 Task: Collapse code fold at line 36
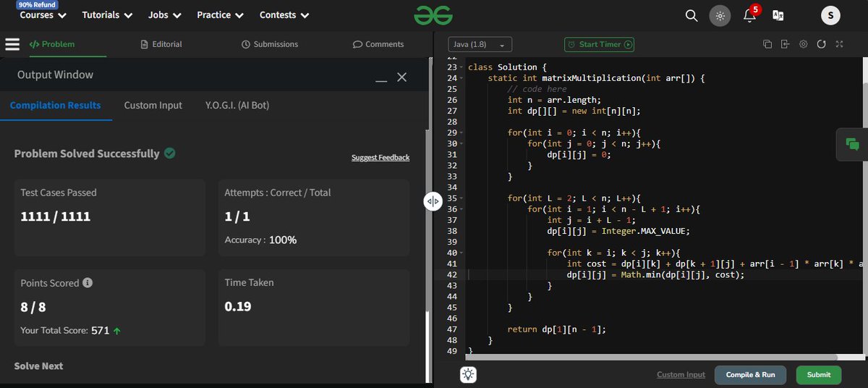click(x=461, y=209)
